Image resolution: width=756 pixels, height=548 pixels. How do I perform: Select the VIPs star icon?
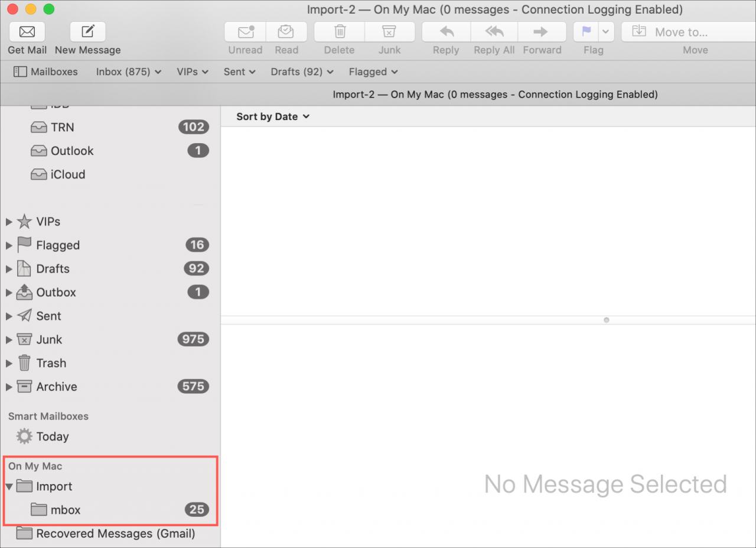point(24,222)
